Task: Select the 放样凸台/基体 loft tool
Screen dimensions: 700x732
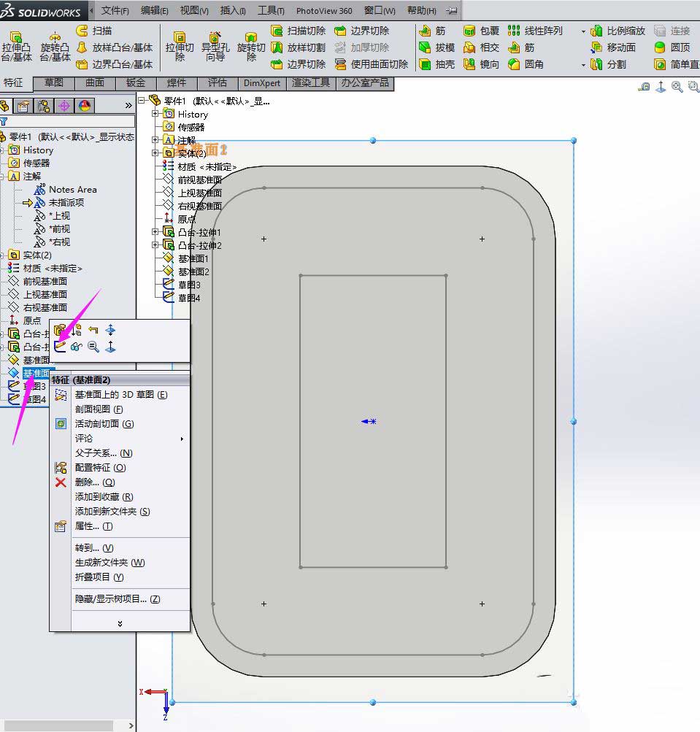Action: pos(115,47)
